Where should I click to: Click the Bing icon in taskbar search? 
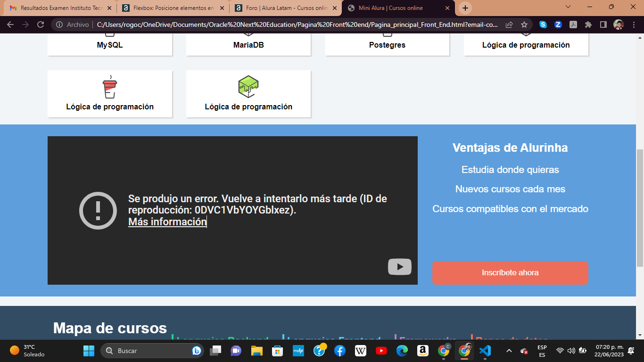tap(197, 351)
